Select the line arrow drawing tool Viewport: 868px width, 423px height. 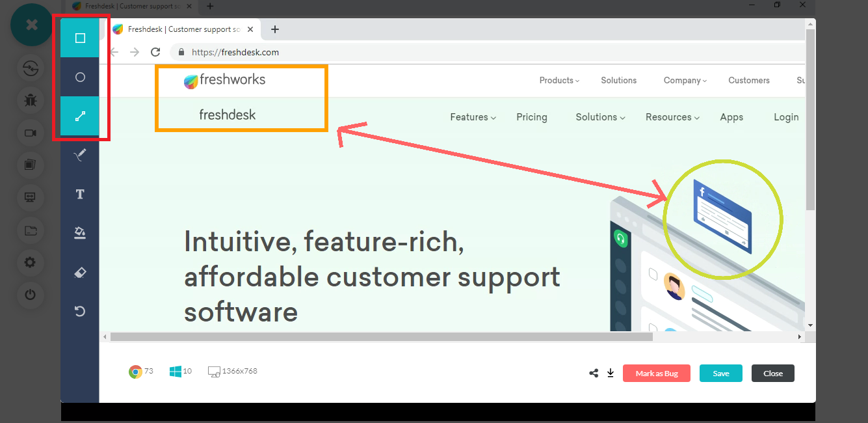80,116
